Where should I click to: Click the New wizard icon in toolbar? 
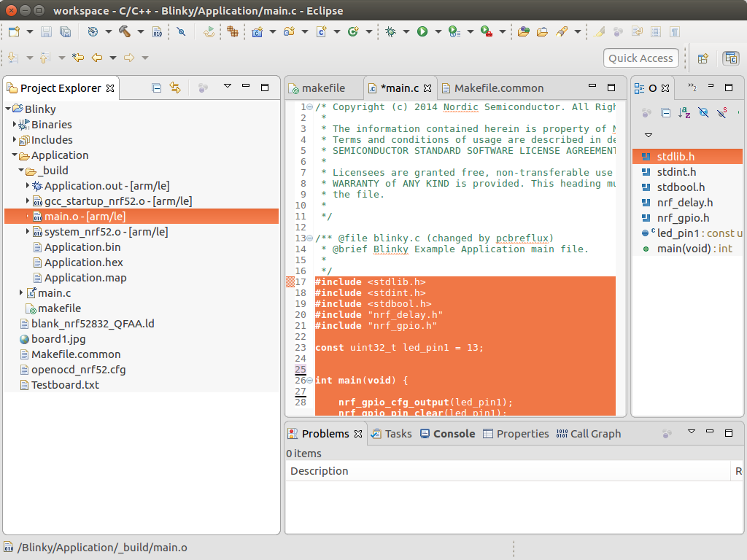(x=15, y=32)
